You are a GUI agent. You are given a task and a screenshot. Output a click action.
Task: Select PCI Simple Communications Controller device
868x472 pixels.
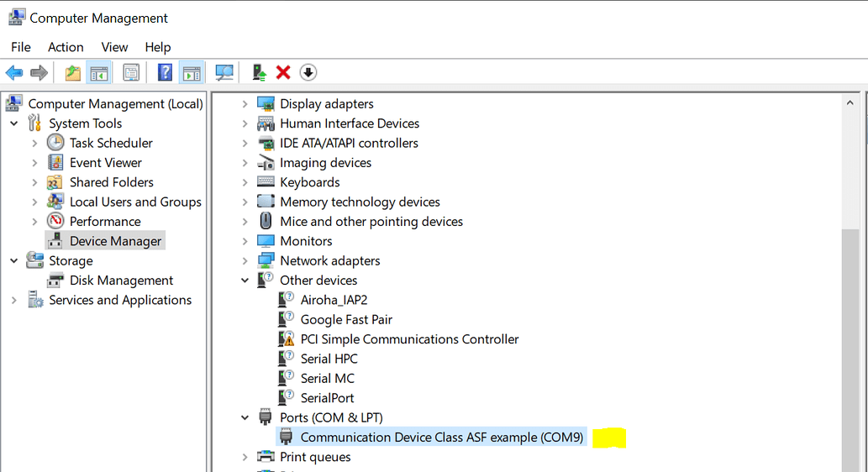(409, 339)
